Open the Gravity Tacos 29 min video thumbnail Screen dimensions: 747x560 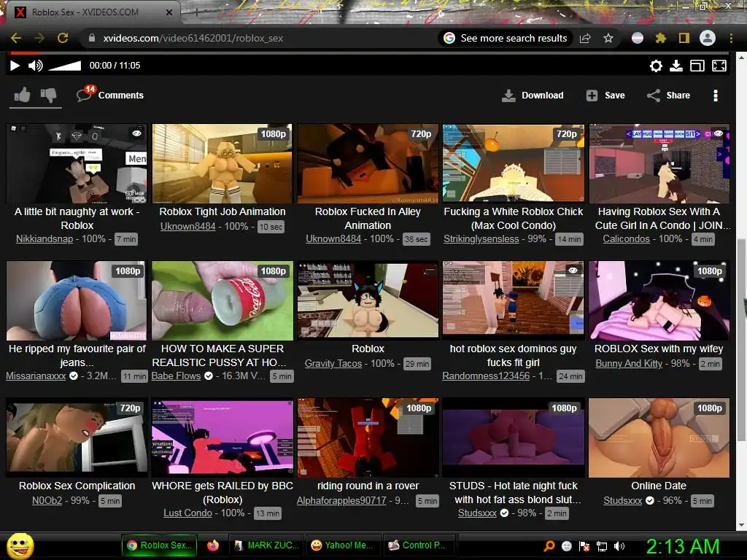coord(368,300)
